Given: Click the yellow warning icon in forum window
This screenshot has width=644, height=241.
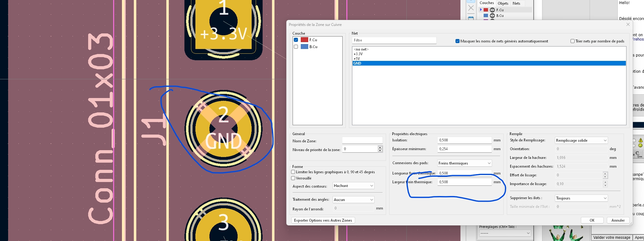Looking at the screenshot, I should tap(641, 140).
